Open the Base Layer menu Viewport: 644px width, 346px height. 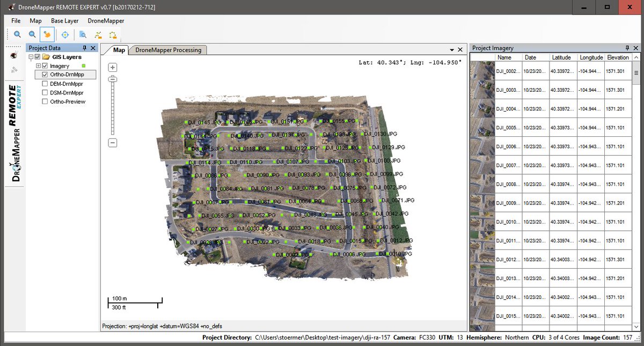pyautogui.click(x=64, y=20)
